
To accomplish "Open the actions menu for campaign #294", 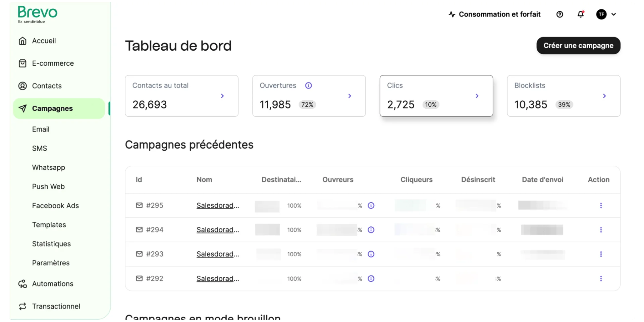I will (601, 230).
